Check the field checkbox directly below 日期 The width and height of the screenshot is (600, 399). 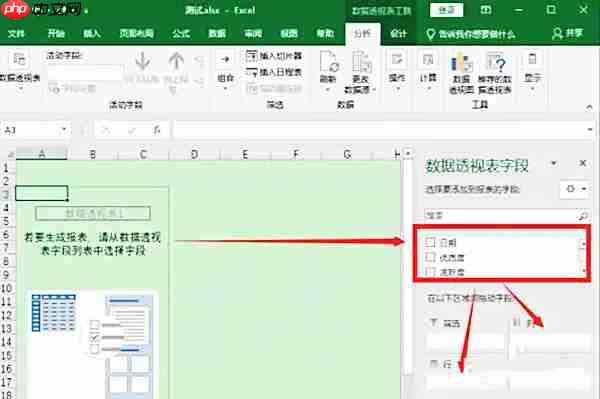[430, 257]
